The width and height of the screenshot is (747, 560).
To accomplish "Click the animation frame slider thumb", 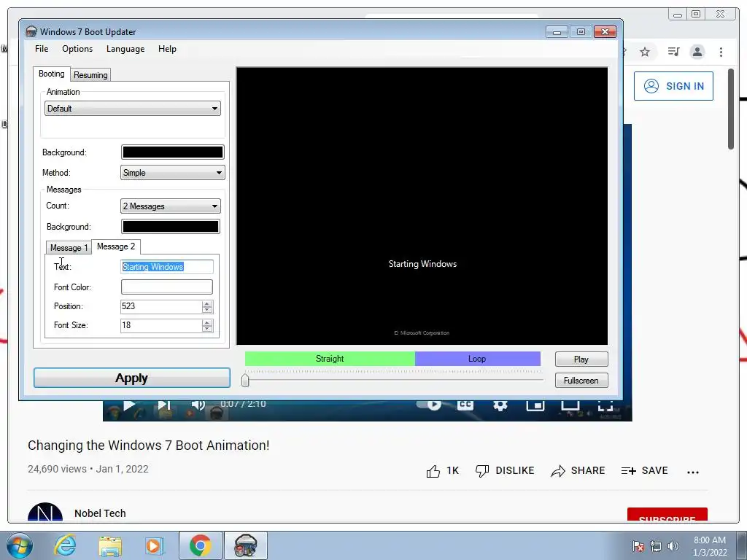I will click(245, 380).
